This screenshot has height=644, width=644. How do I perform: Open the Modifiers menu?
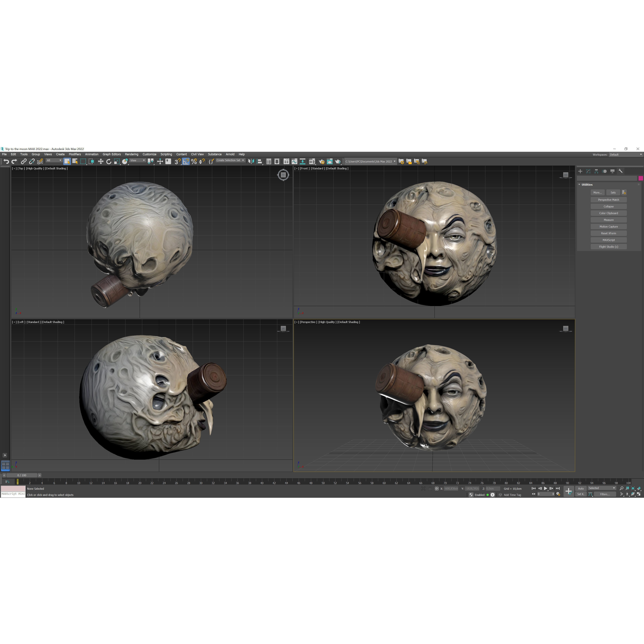75,154
